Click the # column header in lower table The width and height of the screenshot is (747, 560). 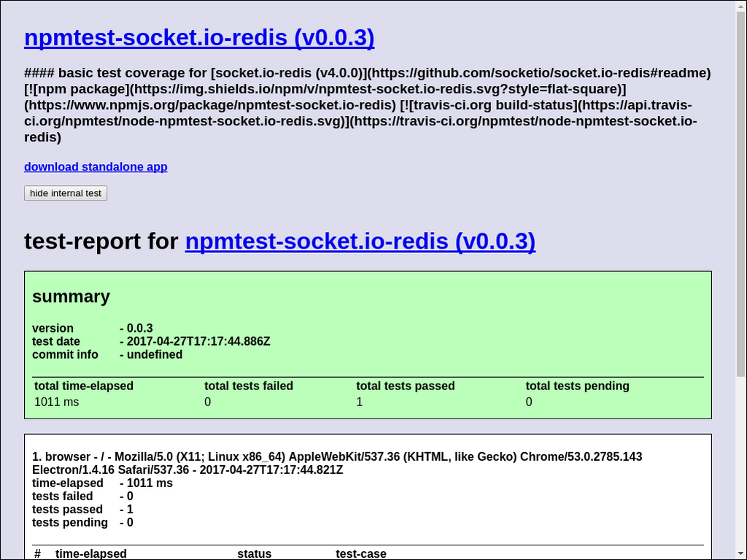coord(38,554)
